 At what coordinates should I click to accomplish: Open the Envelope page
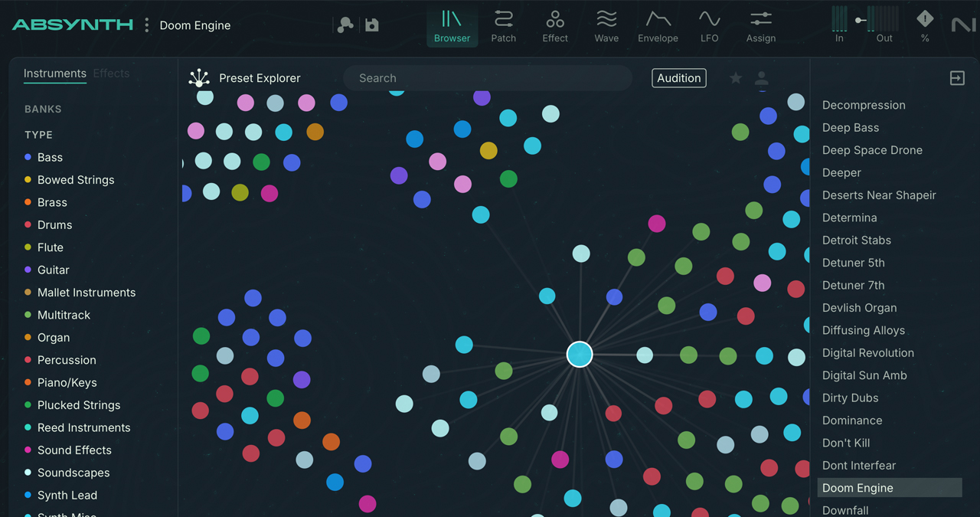click(x=658, y=25)
